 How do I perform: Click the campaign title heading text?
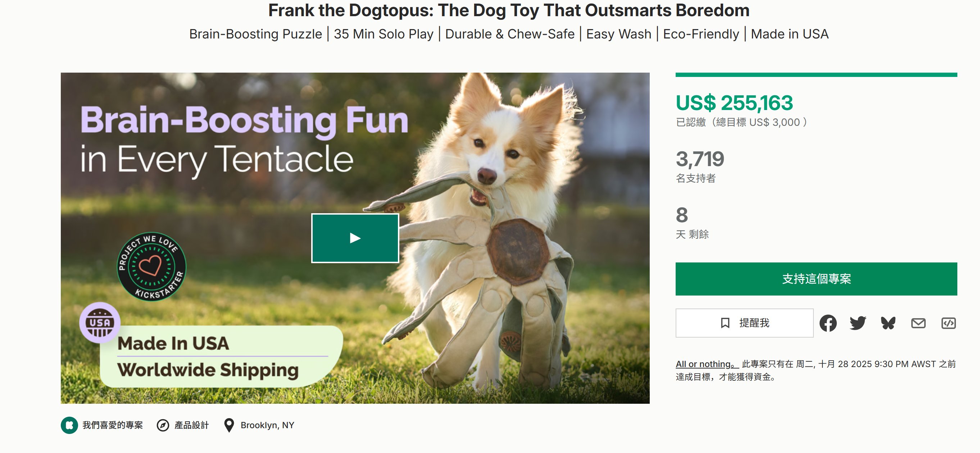pyautogui.click(x=509, y=10)
